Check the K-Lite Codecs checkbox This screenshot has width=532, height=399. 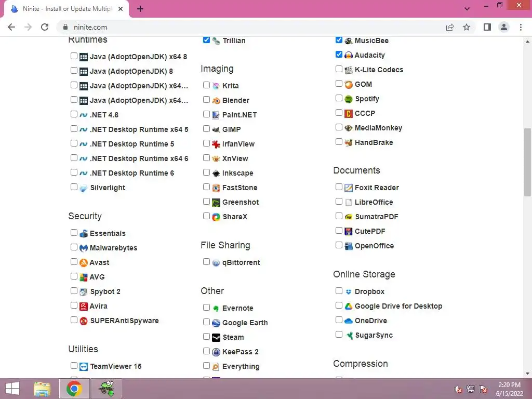click(x=339, y=69)
